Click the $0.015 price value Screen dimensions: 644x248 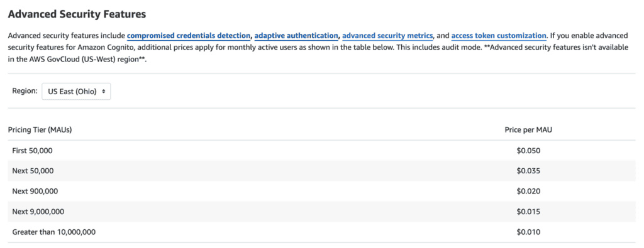(x=528, y=212)
